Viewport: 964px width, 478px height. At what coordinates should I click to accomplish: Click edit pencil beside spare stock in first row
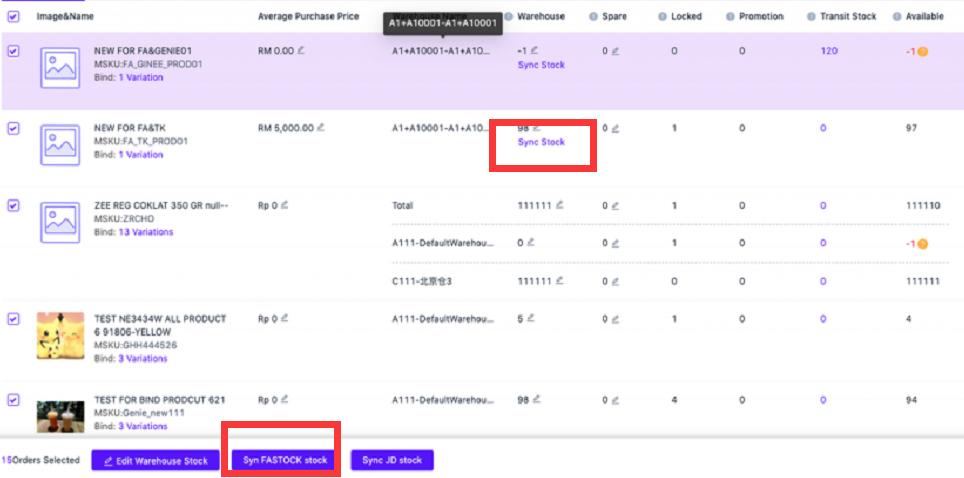point(617,50)
